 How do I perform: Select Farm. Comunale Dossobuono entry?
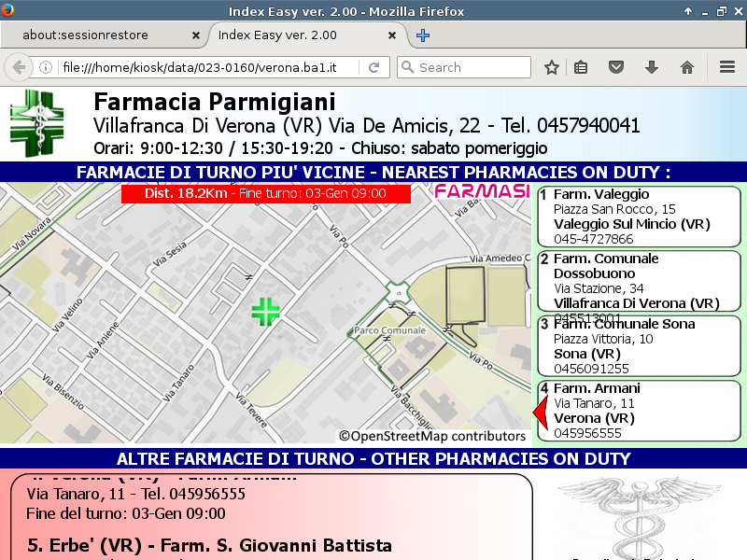[x=638, y=281]
